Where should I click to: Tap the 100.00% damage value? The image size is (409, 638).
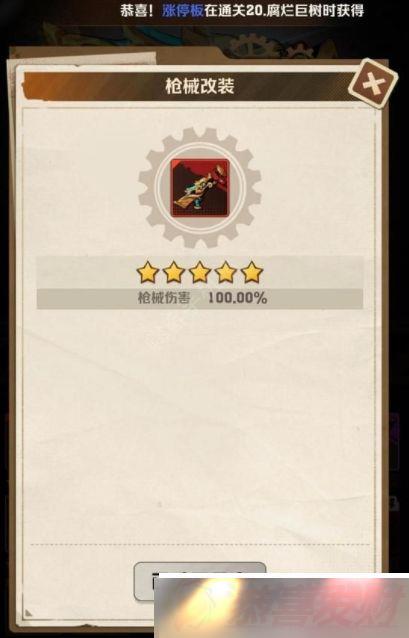point(238,298)
